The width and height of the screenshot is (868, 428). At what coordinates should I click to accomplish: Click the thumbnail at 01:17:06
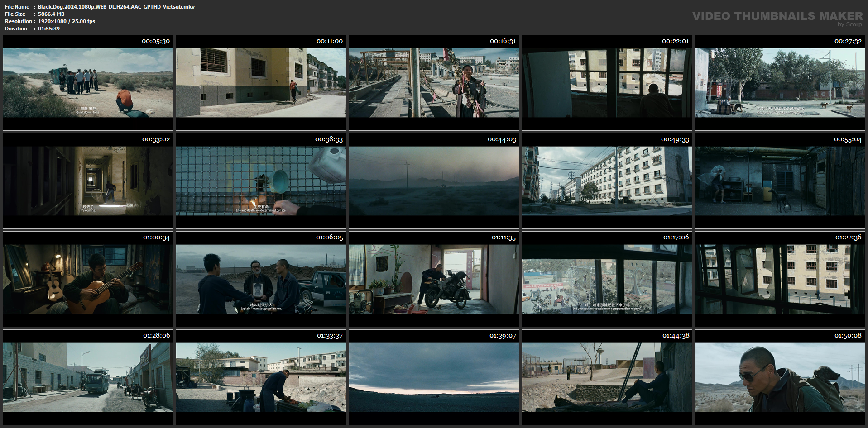[607, 279]
